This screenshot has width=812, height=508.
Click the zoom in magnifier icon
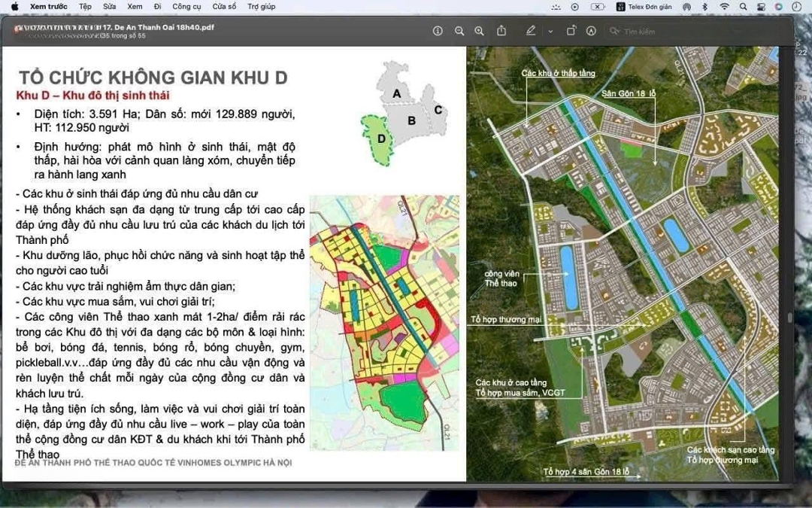[x=479, y=31]
